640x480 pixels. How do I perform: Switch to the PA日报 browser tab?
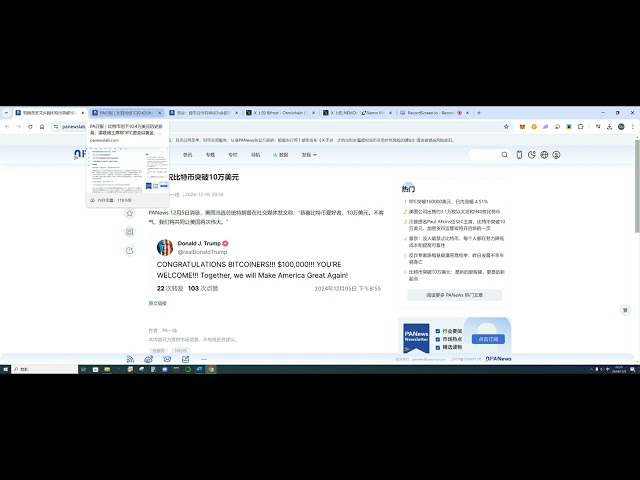click(126, 113)
